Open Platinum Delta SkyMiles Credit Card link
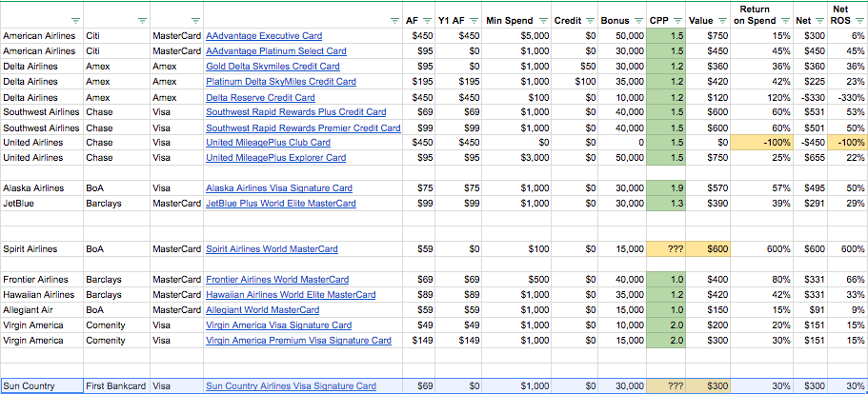Screen dimensions: 868x394 281,82
